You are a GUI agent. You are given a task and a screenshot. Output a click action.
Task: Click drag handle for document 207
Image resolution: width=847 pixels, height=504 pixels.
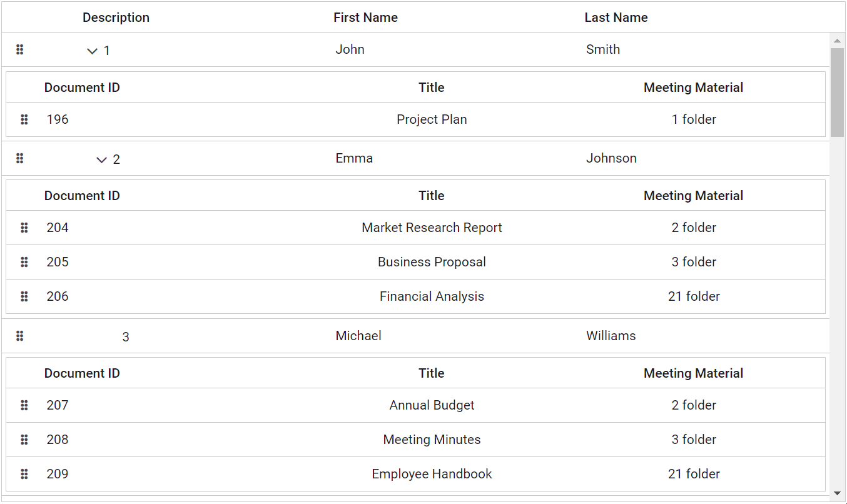(x=24, y=405)
